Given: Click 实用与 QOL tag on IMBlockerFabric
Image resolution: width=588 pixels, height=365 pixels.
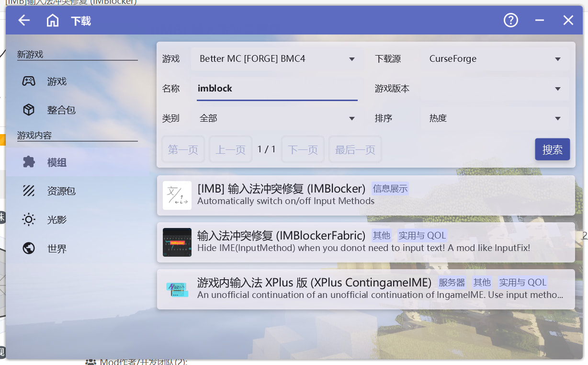Looking at the screenshot, I should pyautogui.click(x=422, y=236).
